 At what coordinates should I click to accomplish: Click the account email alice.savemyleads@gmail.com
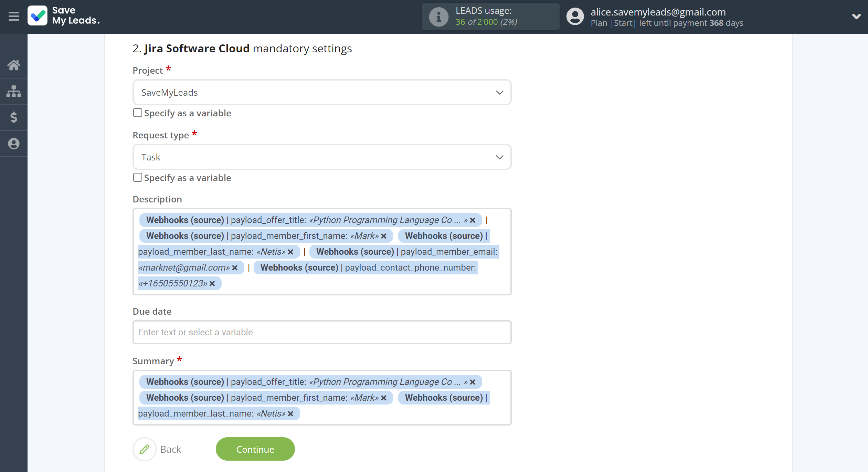point(658,12)
